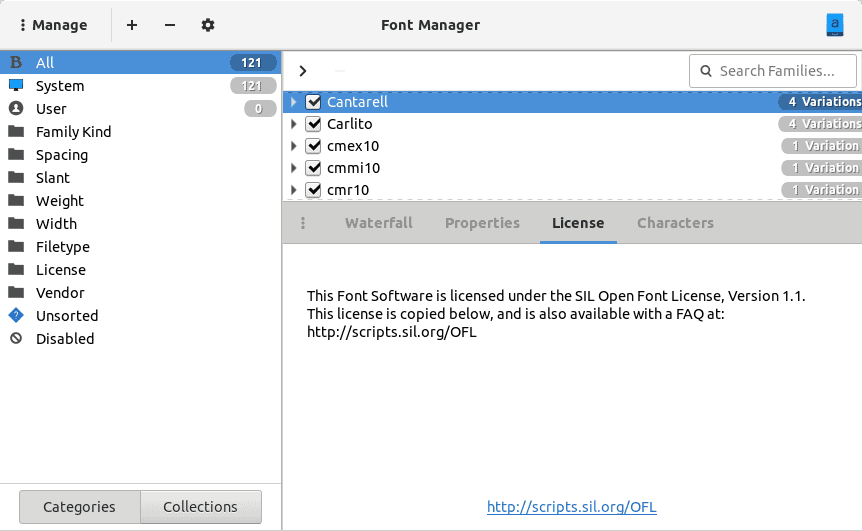Uncheck the Cantarell font checkbox
Screen dimensions: 862x531
tap(313, 102)
